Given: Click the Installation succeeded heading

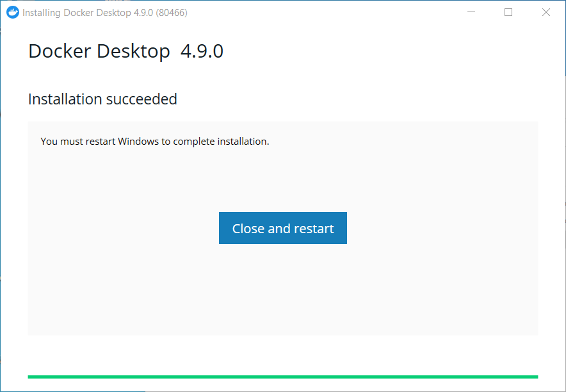Looking at the screenshot, I should 102,99.
